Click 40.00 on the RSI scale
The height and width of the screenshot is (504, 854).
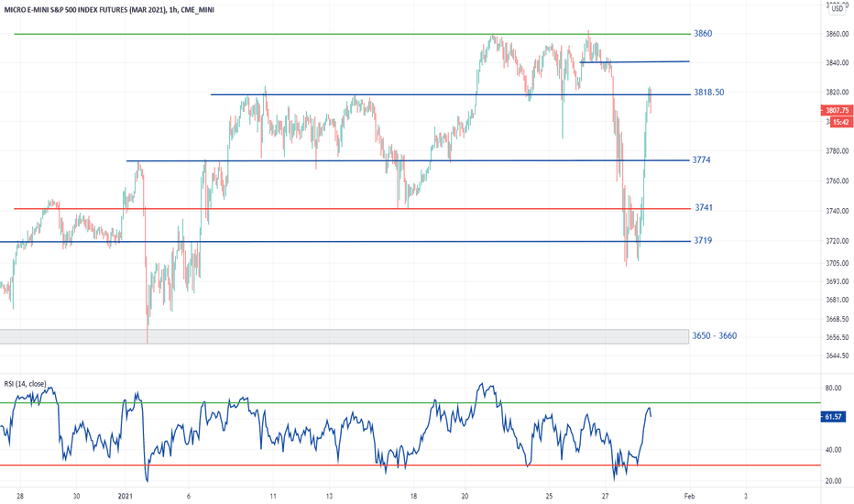(833, 451)
